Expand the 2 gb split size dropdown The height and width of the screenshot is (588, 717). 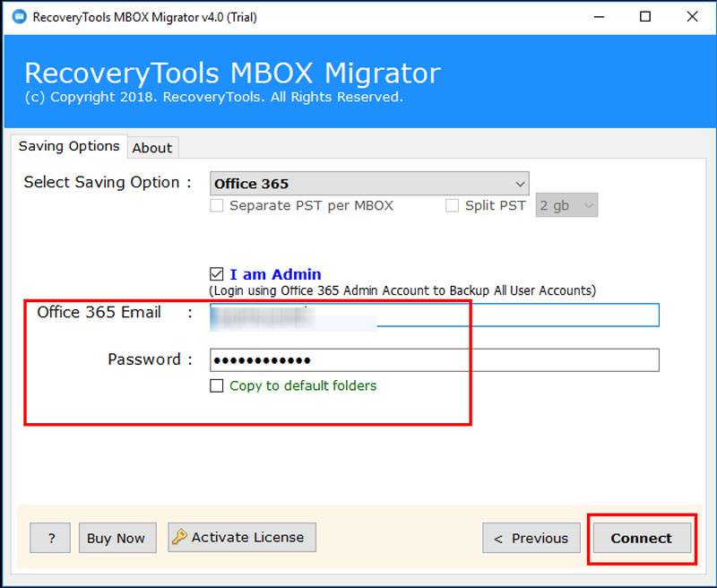(x=566, y=205)
